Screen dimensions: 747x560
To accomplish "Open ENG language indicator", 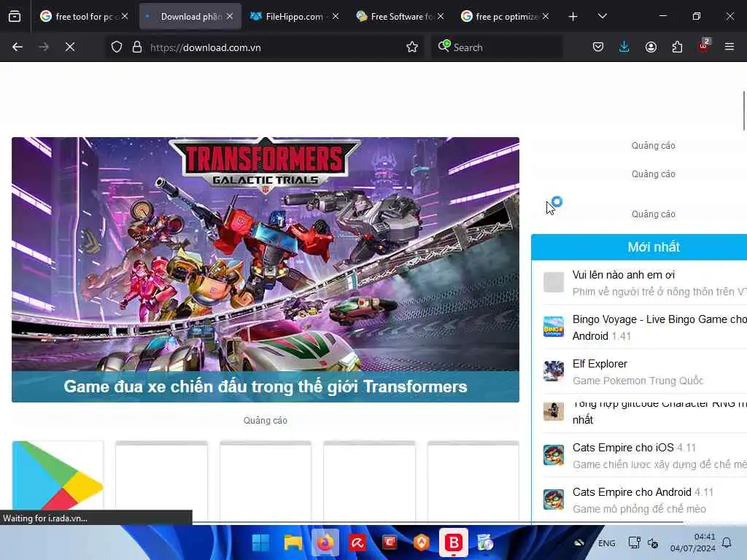I will [606, 543].
